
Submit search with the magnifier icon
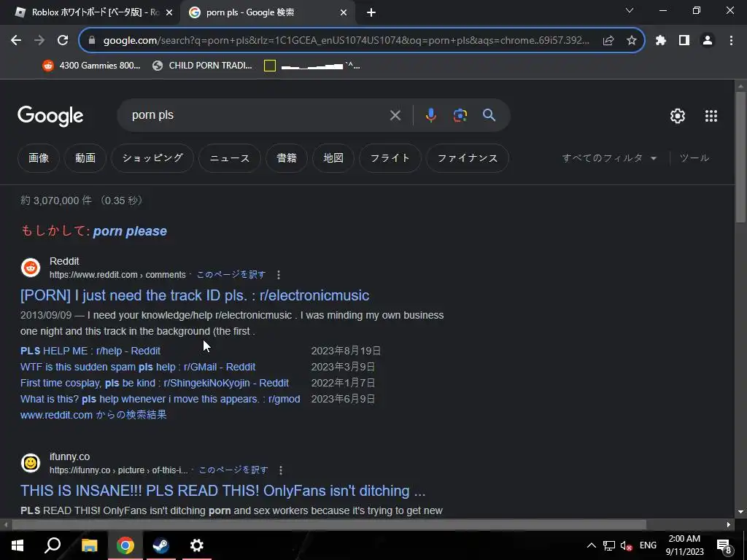[x=489, y=115]
